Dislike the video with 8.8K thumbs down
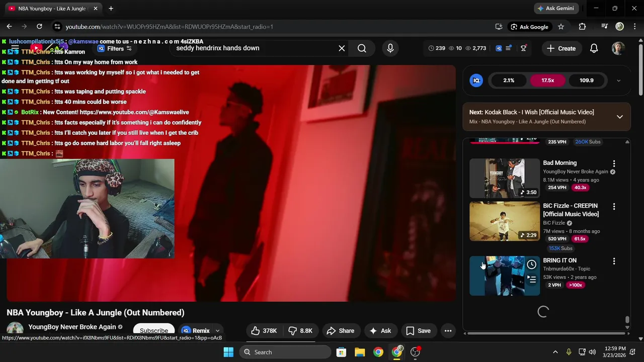This screenshot has width=644, height=362. (300, 331)
